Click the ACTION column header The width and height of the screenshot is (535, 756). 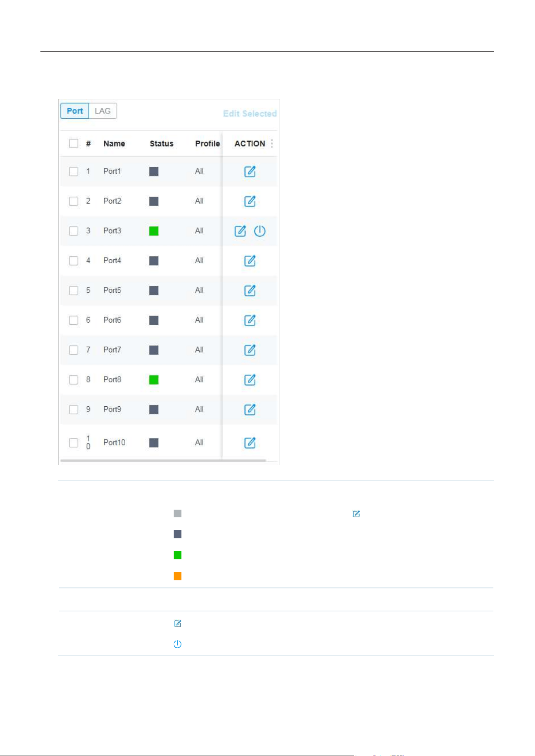click(250, 143)
